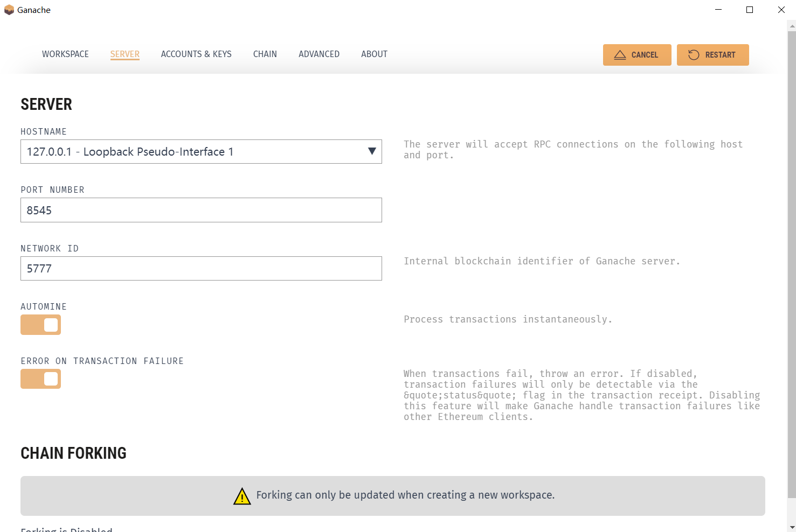Click the PORT NUMBER label

[52, 190]
